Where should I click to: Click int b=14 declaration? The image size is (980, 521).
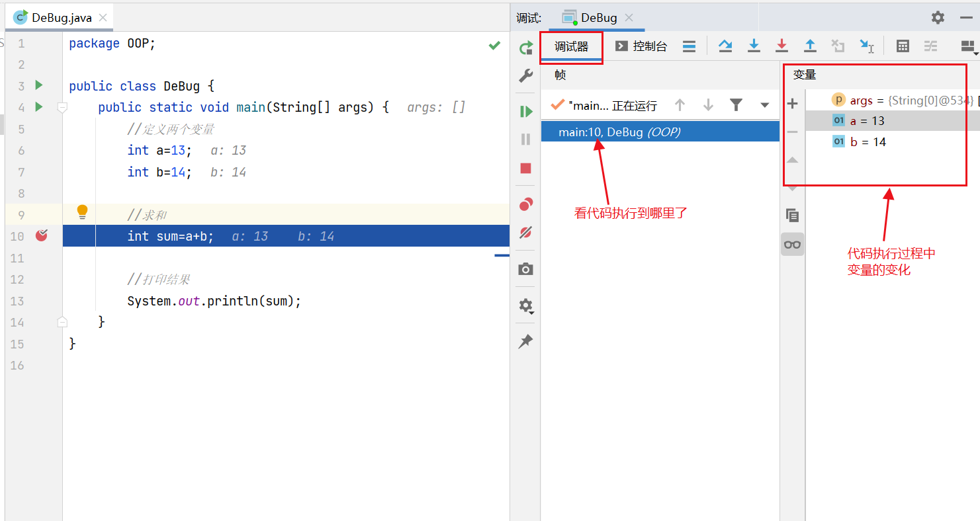159,172
